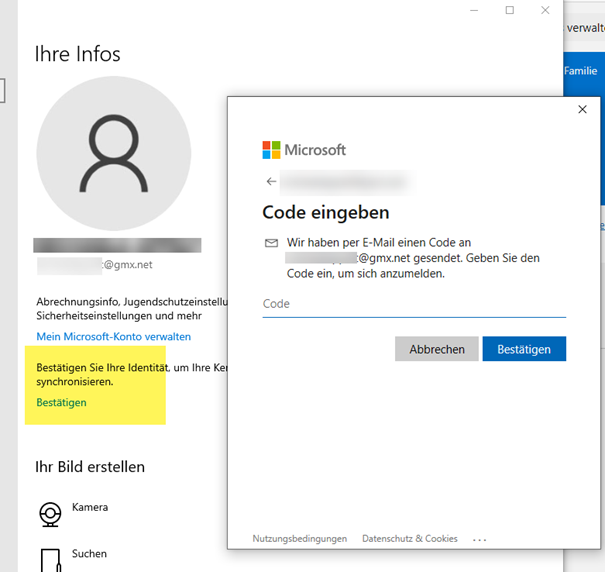Click the Code input field
This screenshot has height=572, width=605.
coord(414,304)
